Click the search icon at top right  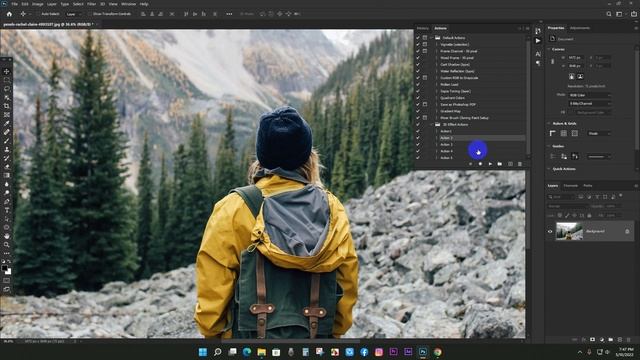(609, 14)
